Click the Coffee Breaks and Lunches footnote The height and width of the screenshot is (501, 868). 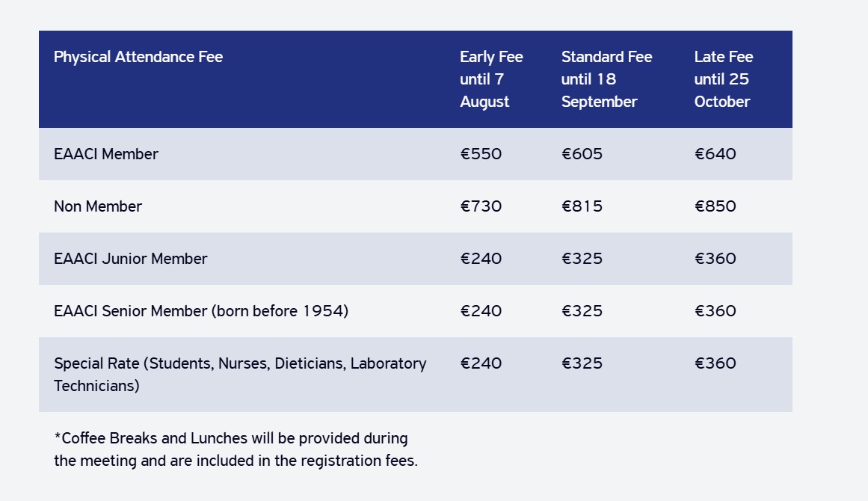point(236,449)
